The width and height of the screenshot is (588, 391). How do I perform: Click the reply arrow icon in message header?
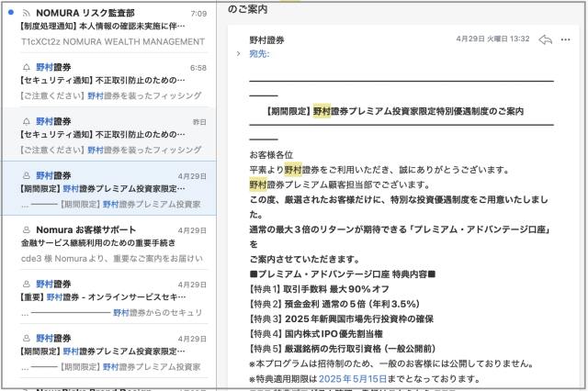click(545, 40)
